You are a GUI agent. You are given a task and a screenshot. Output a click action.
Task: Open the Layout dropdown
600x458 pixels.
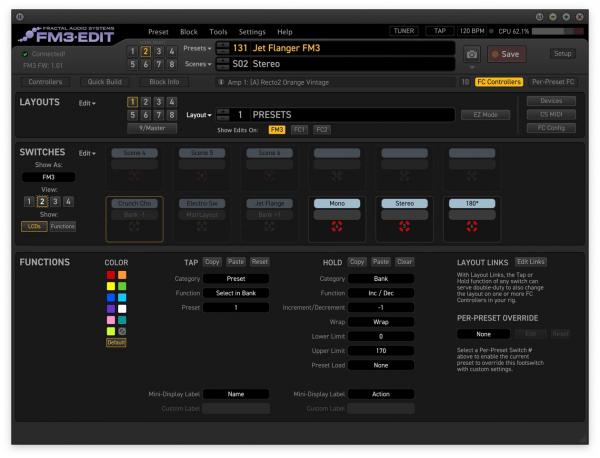[x=199, y=115]
